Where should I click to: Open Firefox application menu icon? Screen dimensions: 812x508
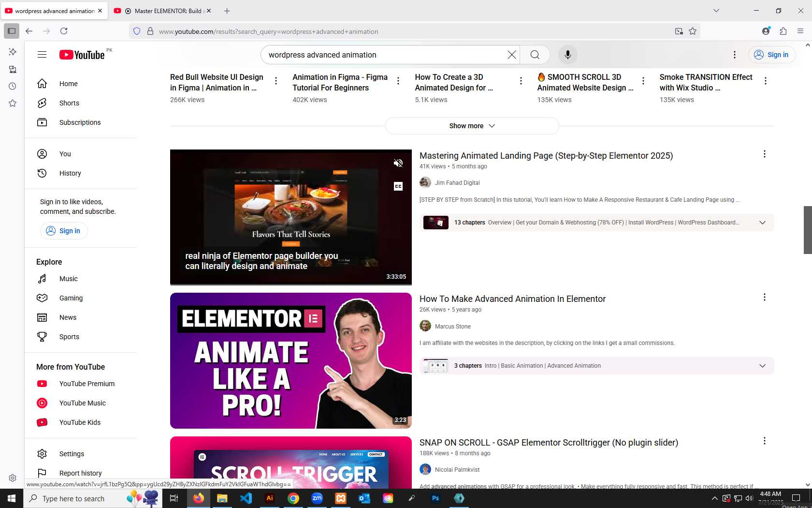click(x=800, y=31)
